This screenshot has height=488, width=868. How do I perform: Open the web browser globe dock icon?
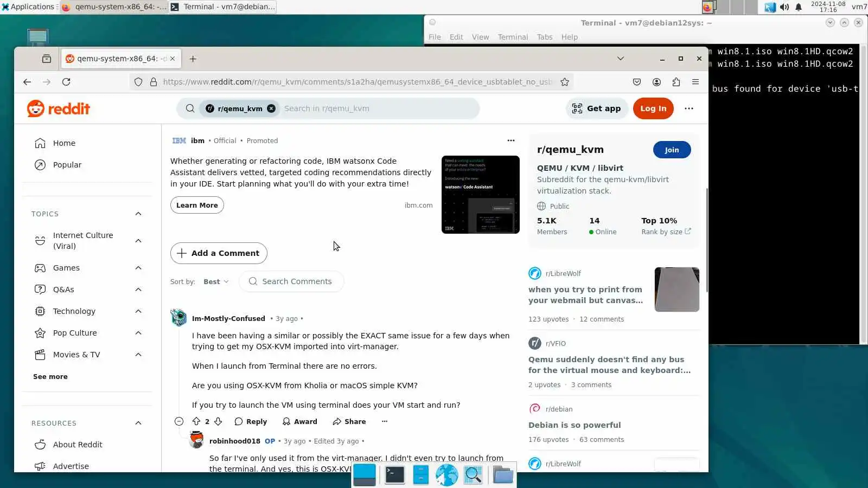tap(446, 475)
